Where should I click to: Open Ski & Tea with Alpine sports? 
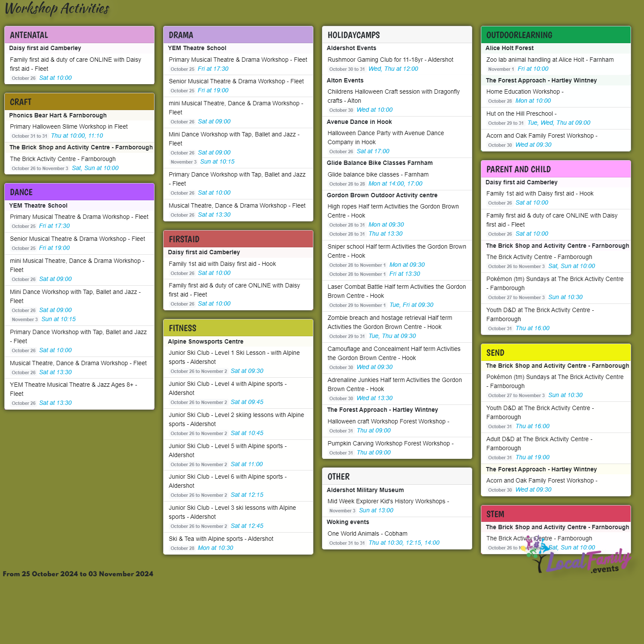pyautogui.click(x=221, y=539)
